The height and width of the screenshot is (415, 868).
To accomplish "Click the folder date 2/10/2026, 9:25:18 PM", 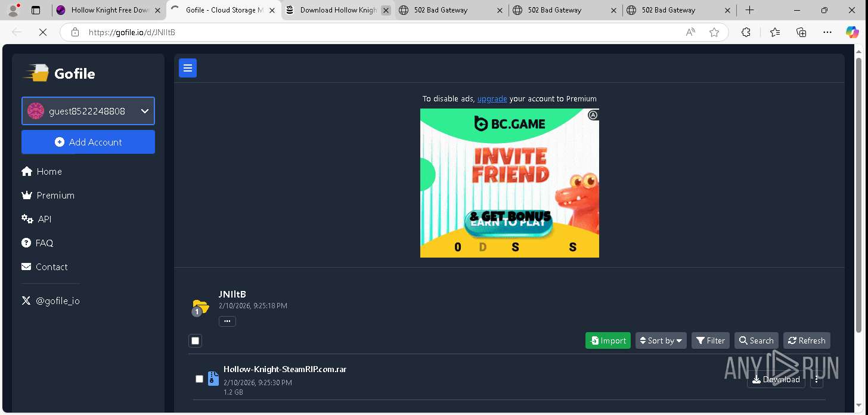I will (253, 306).
